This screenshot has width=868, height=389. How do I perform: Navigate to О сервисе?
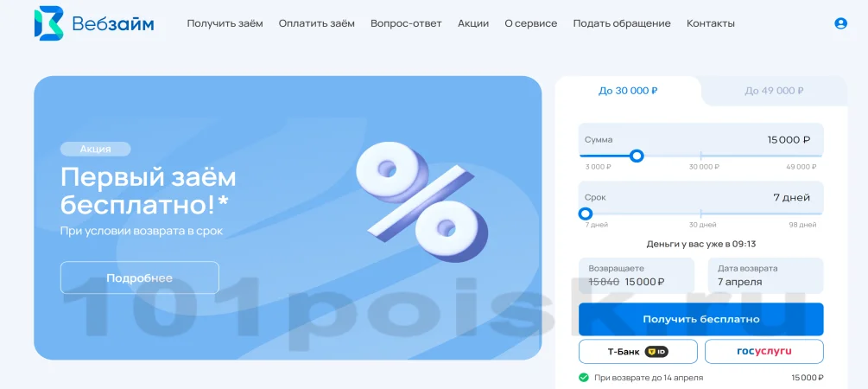pyautogui.click(x=531, y=23)
